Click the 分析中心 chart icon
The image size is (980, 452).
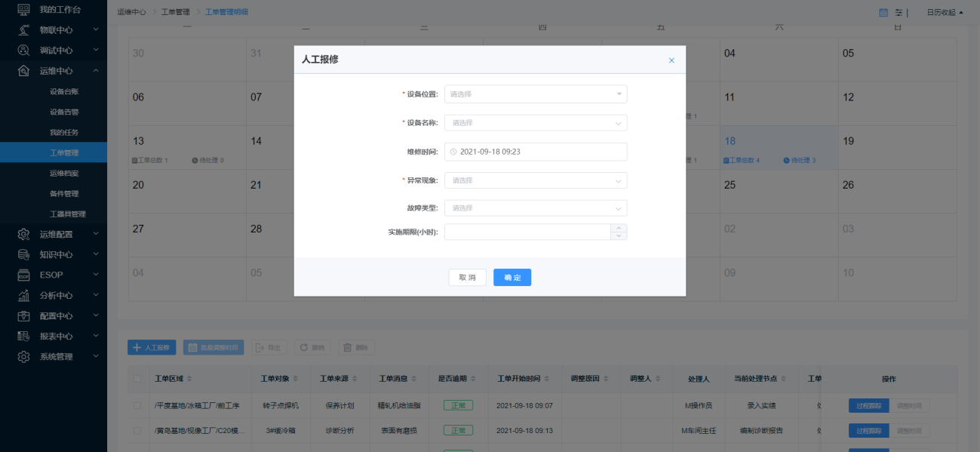[x=24, y=295]
